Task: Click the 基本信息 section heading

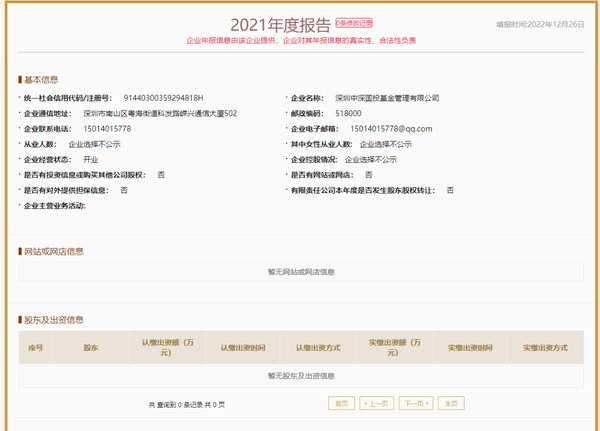Action: coord(41,80)
